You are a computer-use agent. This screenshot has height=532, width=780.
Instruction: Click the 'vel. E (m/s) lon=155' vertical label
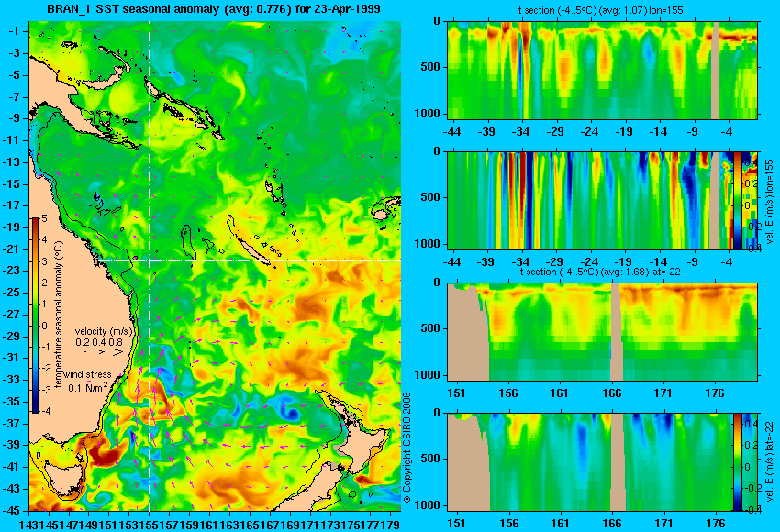769,201
